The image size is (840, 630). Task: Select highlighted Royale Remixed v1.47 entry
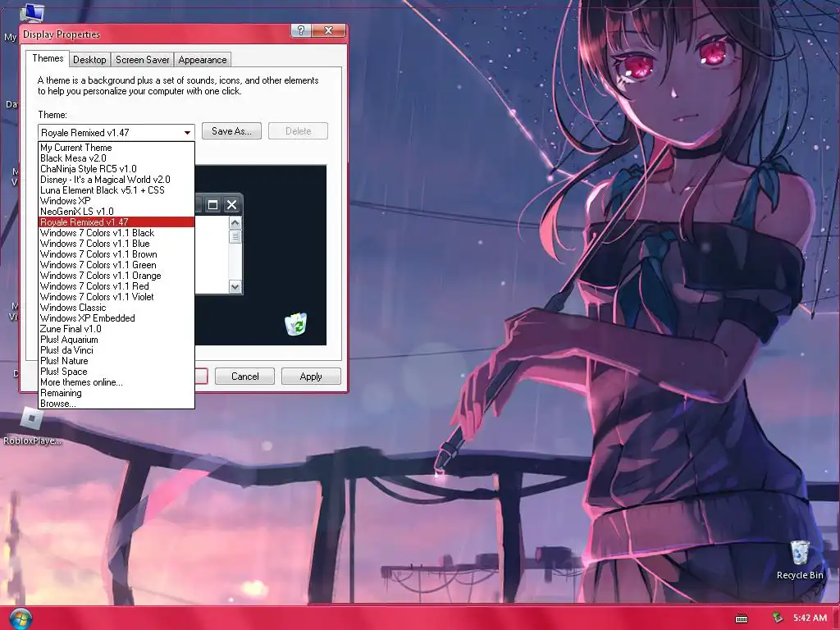[116, 222]
